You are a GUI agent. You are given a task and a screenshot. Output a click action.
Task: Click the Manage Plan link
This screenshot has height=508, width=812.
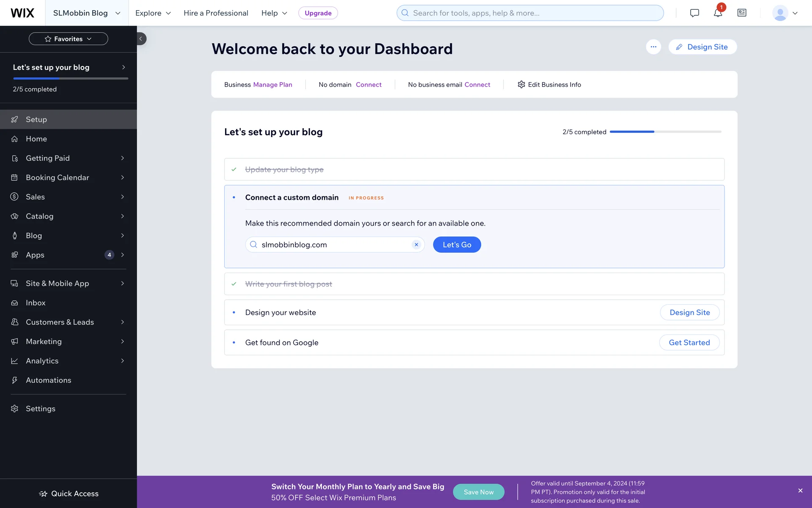click(x=272, y=85)
